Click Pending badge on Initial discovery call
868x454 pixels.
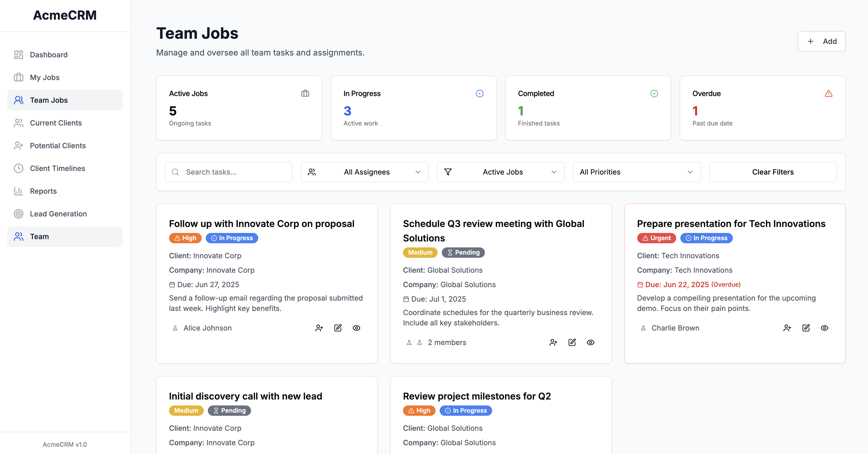[x=229, y=411]
